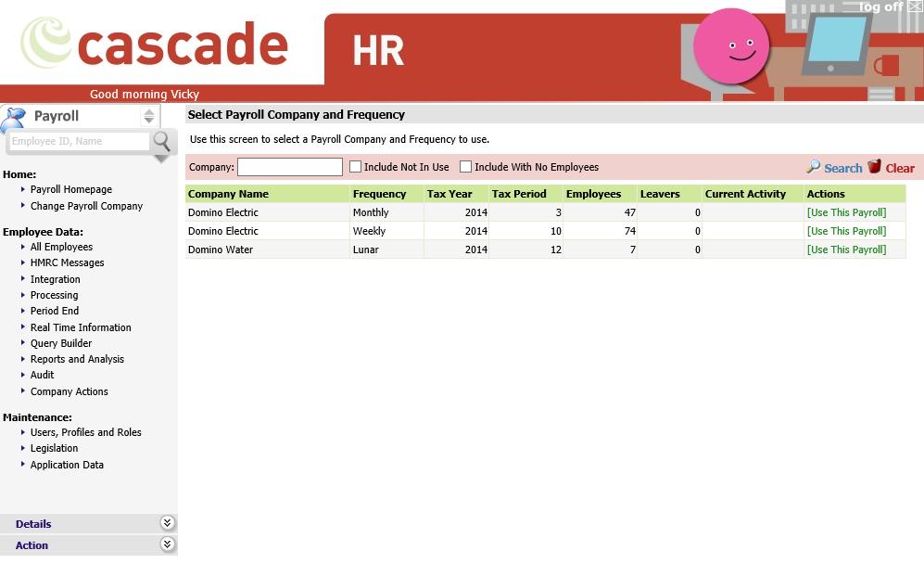Open Company Actions menu item
Screen dimensions: 924x576
pos(69,391)
